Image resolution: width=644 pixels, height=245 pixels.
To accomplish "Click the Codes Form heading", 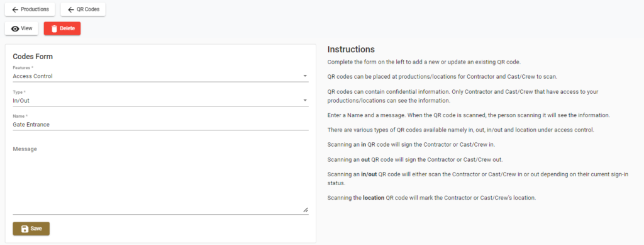I will tap(33, 57).
